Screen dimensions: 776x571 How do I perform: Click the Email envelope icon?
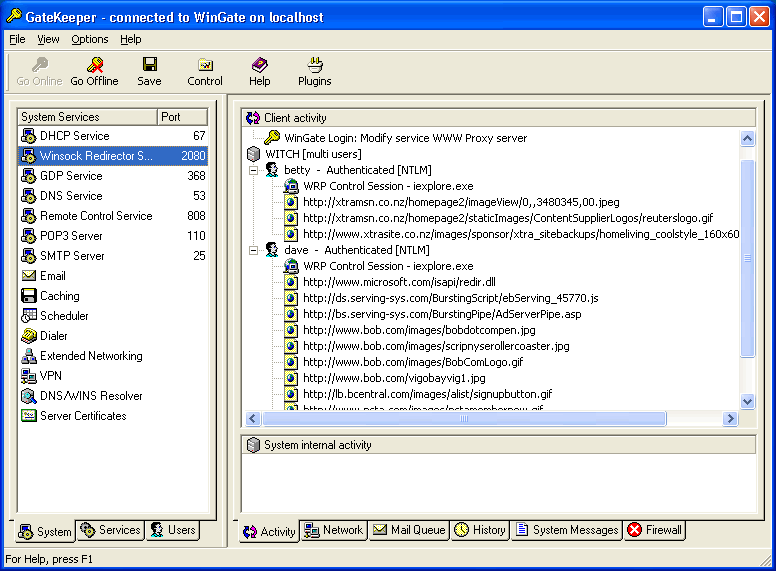pyautogui.click(x=29, y=276)
